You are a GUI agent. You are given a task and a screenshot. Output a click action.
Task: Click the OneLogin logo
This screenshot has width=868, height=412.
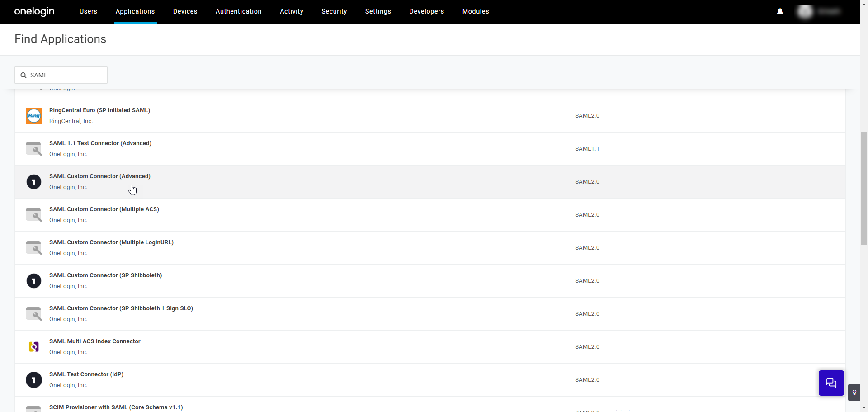click(34, 11)
